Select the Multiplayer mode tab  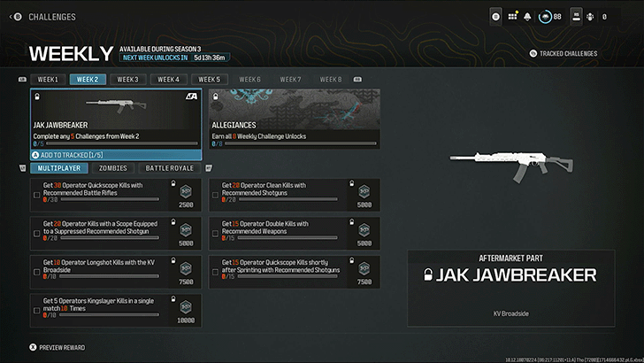[x=59, y=168]
